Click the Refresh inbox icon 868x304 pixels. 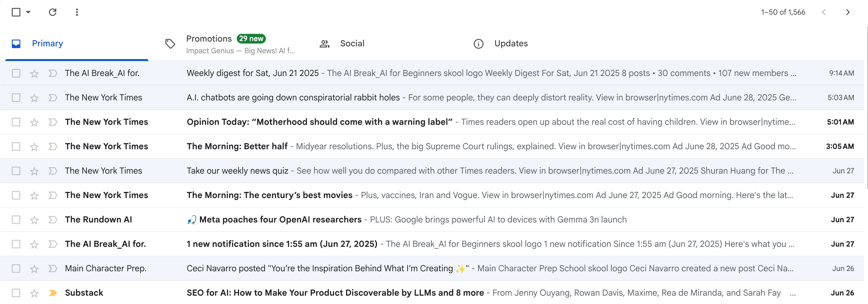pos(53,12)
